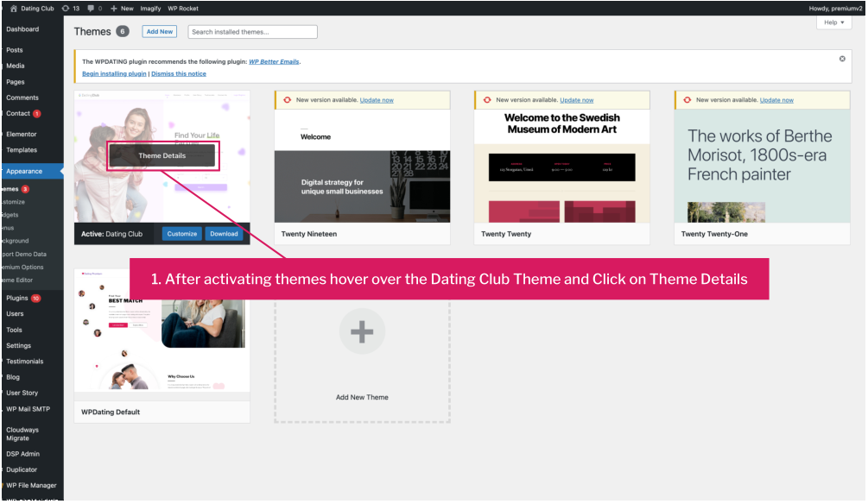The width and height of the screenshot is (868, 504).
Task: Open the comments bubble icon in admin bar
Action: [91, 9]
